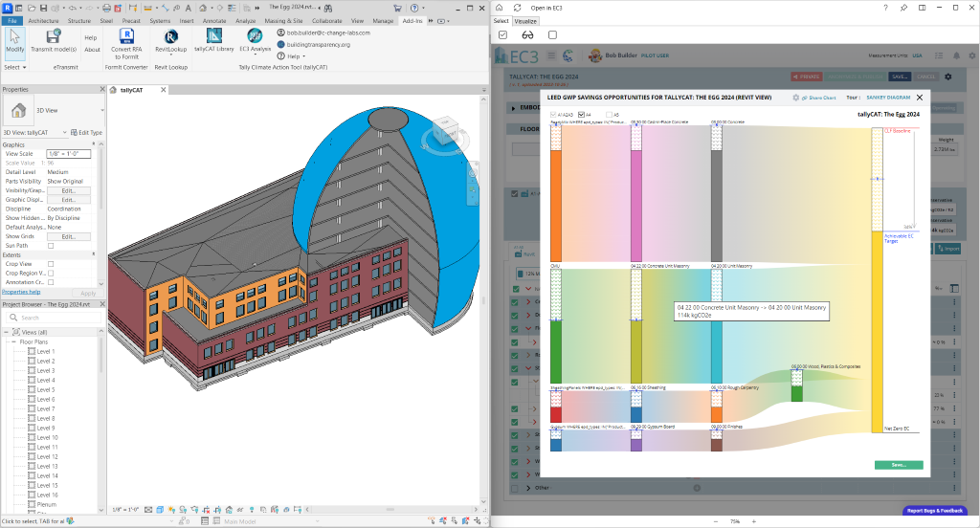Follow the Properties help link
The width and height of the screenshot is (980, 528).
point(21,292)
